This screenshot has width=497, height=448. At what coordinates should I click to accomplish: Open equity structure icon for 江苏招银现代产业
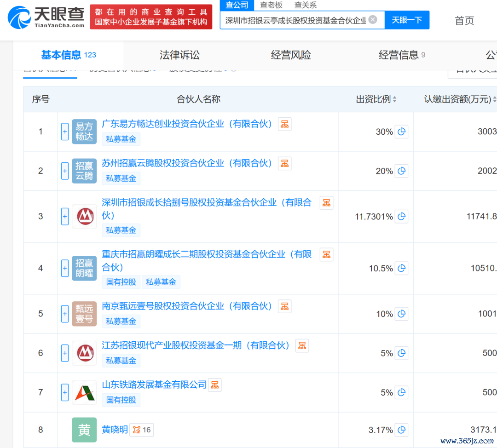point(302,346)
